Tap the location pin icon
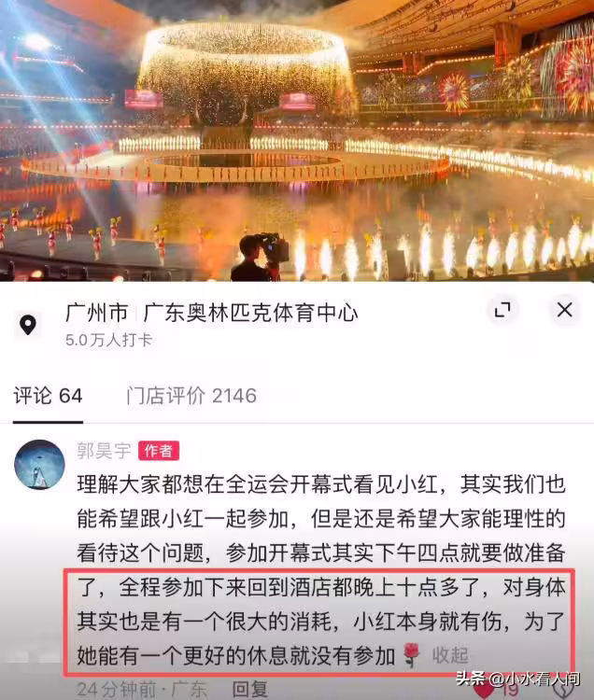This screenshot has height=700, width=594. (28, 325)
